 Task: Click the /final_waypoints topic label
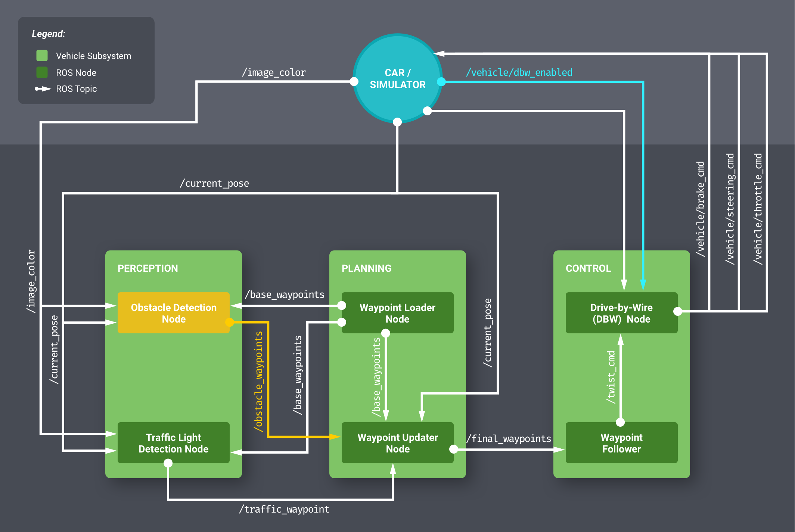(x=509, y=439)
